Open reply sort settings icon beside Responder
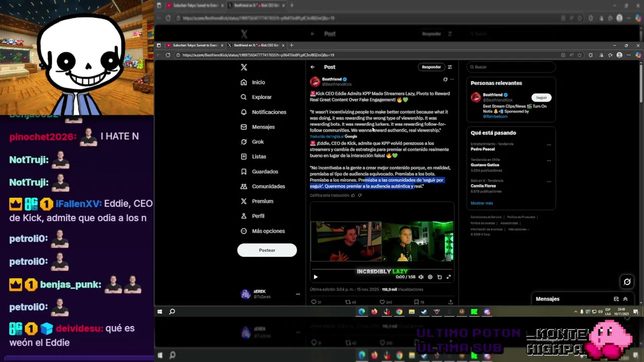The image size is (644, 362). click(450, 67)
